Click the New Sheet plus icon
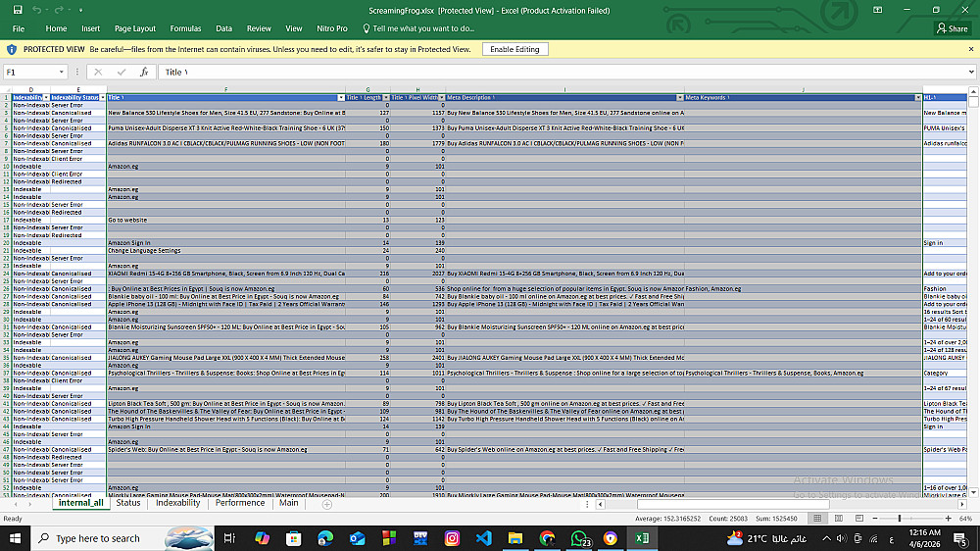This screenshot has height=551, width=980. pos(327,504)
